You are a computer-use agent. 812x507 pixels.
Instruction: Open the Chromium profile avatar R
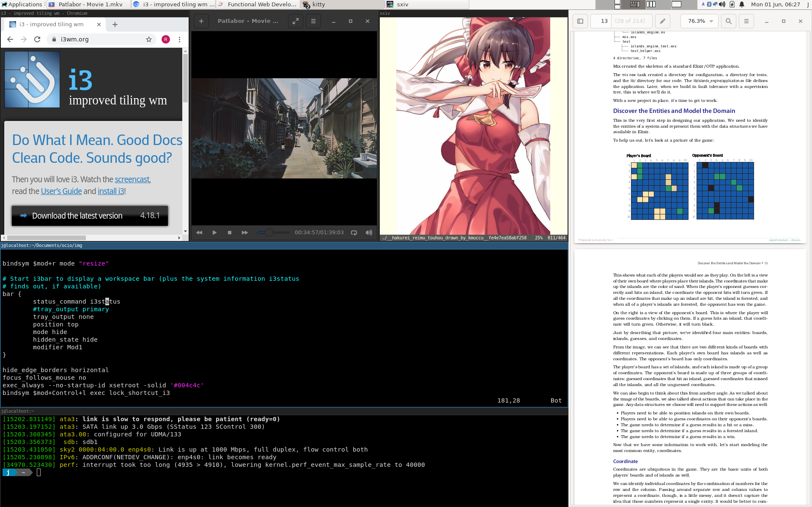(x=166, y=39)
